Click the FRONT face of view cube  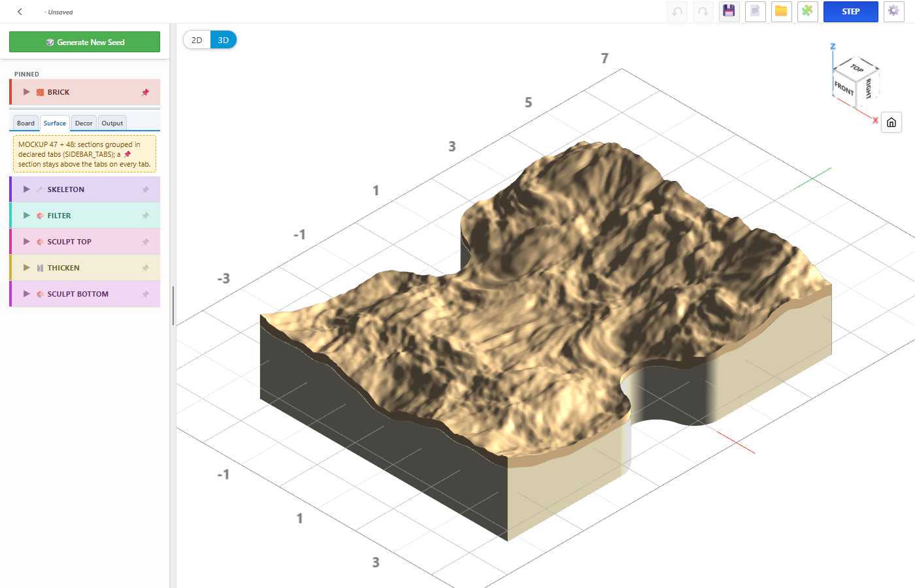pos(844,88)
